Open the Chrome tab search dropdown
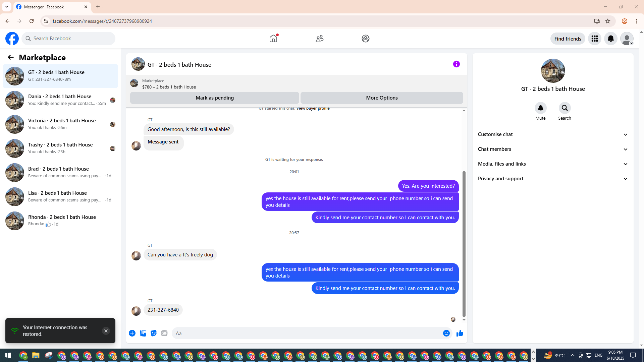The width and height of the screenshot is (644, 362). click(x=7, y=7)
